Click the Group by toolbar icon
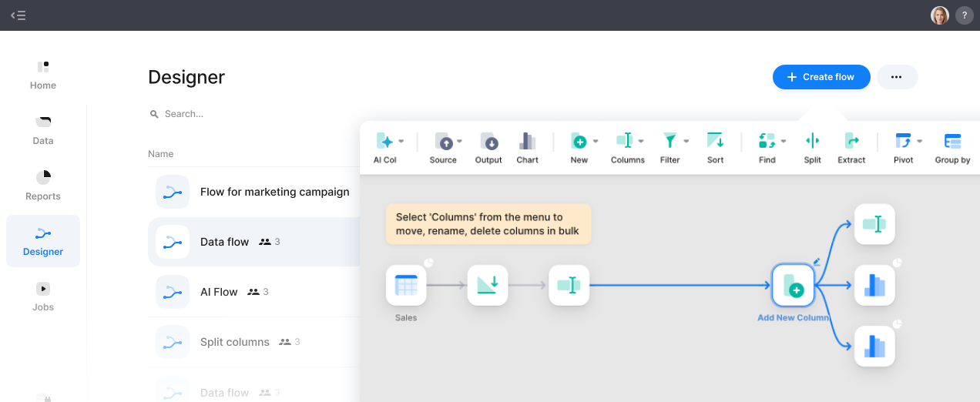 tap(952, 142)
